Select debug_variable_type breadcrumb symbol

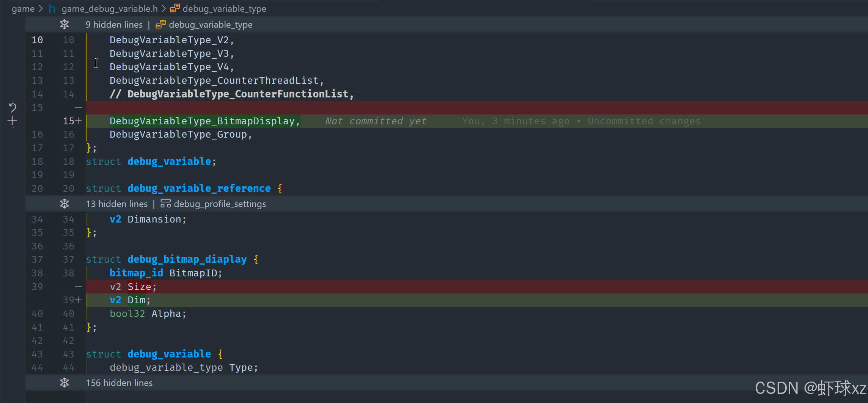(224, 9)
